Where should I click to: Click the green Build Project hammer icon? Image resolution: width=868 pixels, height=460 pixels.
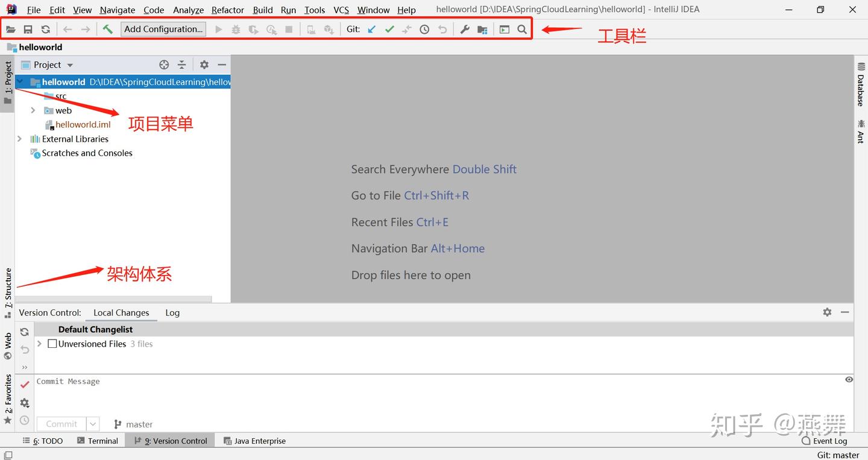tap(107, 29)
